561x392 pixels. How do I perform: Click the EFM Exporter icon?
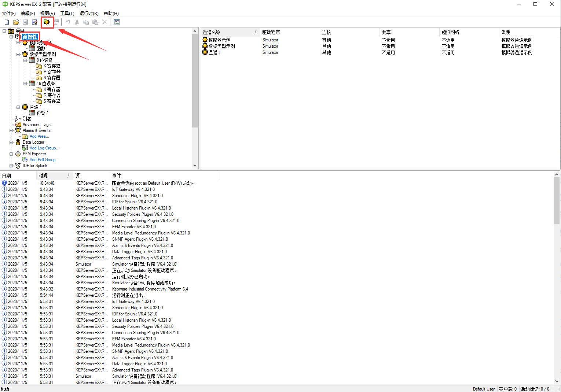point(18,154)
